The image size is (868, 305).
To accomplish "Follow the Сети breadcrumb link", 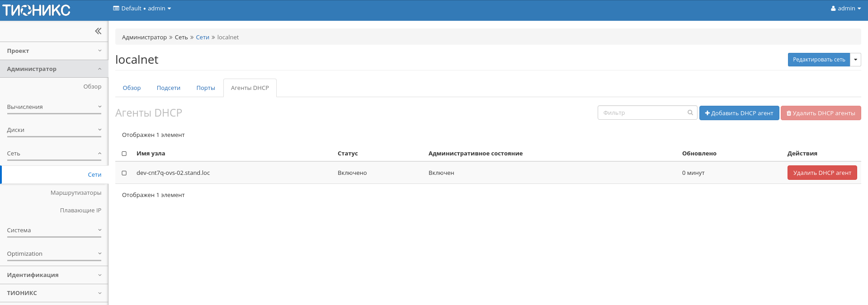I will pos(202,38).
